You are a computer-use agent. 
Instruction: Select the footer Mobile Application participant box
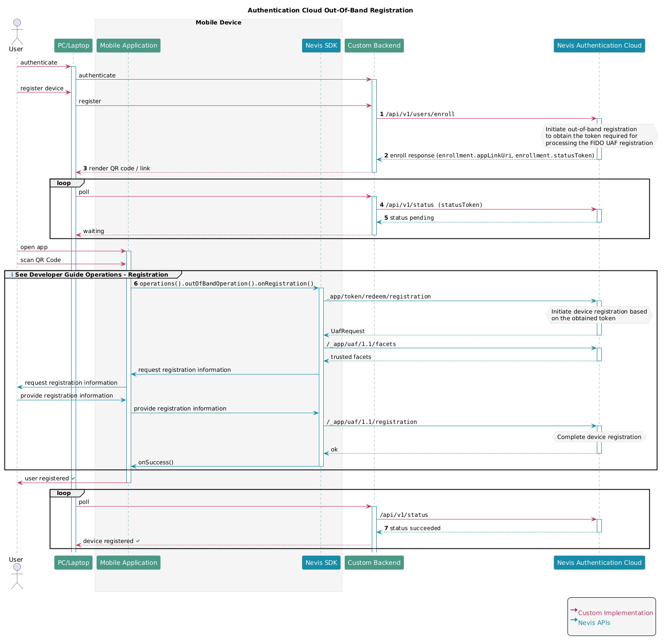(x=129, y=563)
